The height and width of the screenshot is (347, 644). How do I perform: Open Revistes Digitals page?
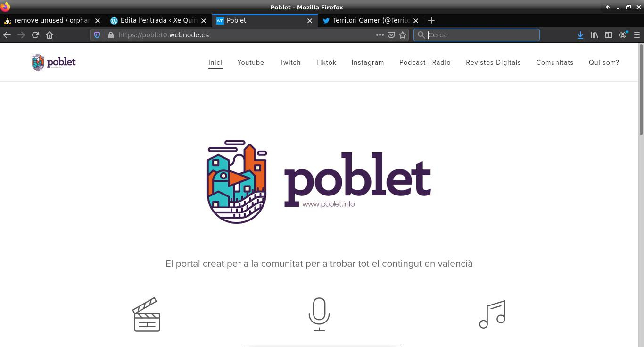coord(493,62)
